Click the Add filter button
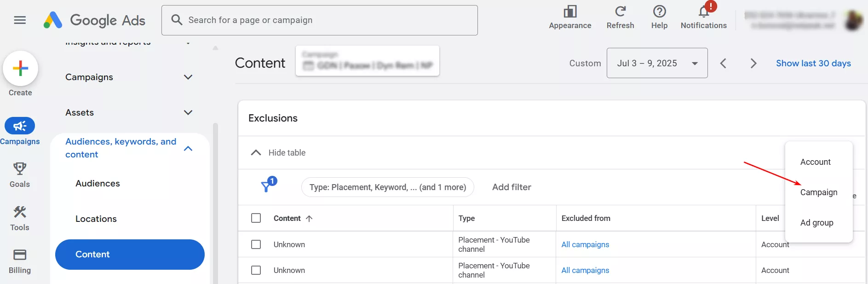Image resolution: width=868 pixels, height=284 pixels. tap(511, 187)
